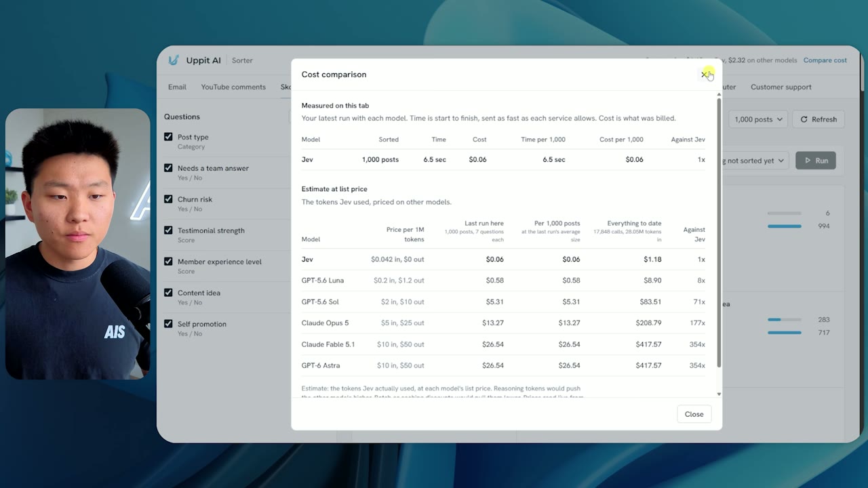The width and height of the screenshot is (868, 488).
Task: Switch to the Email tab
Action: [x=177, y=87]
